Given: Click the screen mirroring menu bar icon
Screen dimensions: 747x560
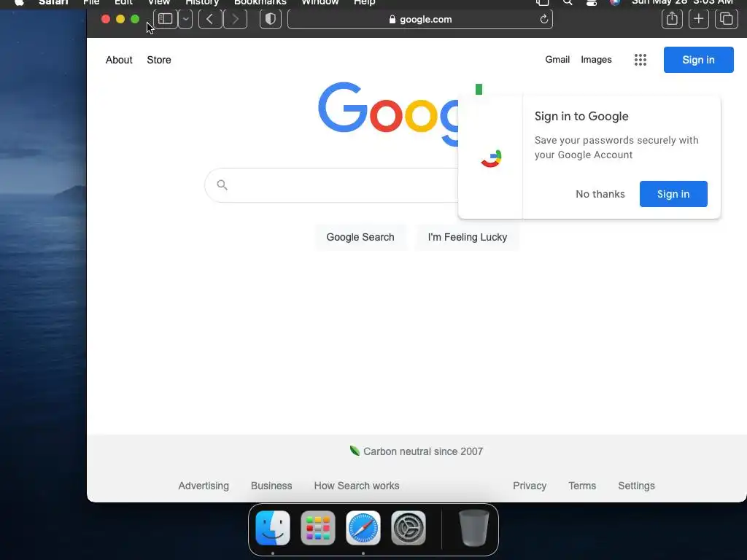Looking at the screenshot, I should (543, 2).
